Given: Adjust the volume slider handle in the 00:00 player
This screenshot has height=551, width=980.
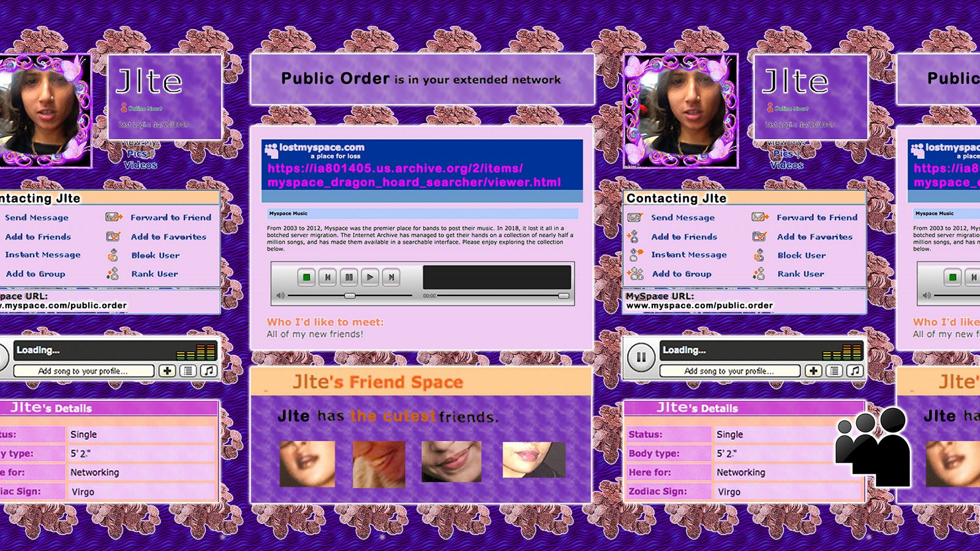Looking at the screenshot, I should tap(350, 295).
